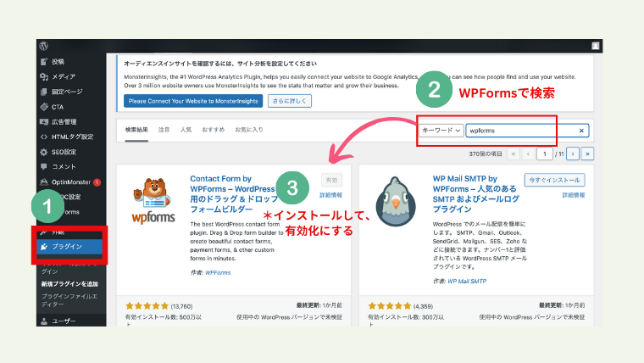Jump to last page of results
The height and width of the screenshot is (363, 644).
pyautogui.click(x=587, y=154)
